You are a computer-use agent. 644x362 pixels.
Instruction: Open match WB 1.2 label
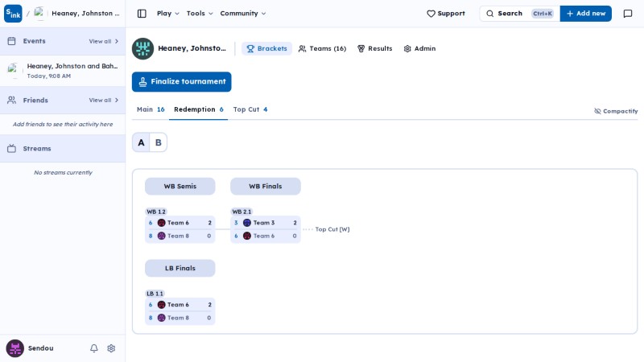(156, 212)
